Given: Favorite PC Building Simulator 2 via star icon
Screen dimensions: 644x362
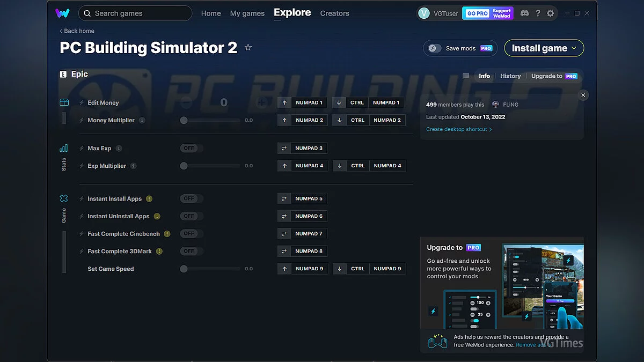Looking at the screenshot, I should point(248,48).
